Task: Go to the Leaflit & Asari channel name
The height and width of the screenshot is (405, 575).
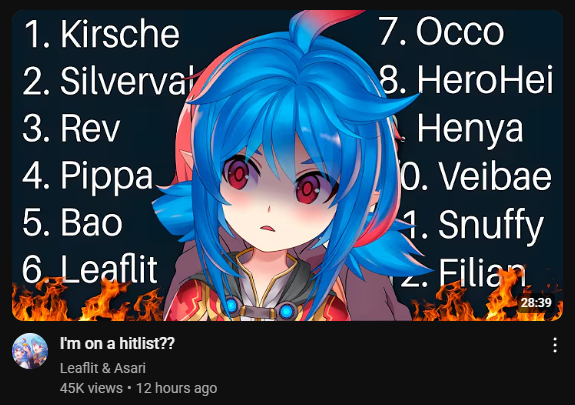Action: pos(103,368)
